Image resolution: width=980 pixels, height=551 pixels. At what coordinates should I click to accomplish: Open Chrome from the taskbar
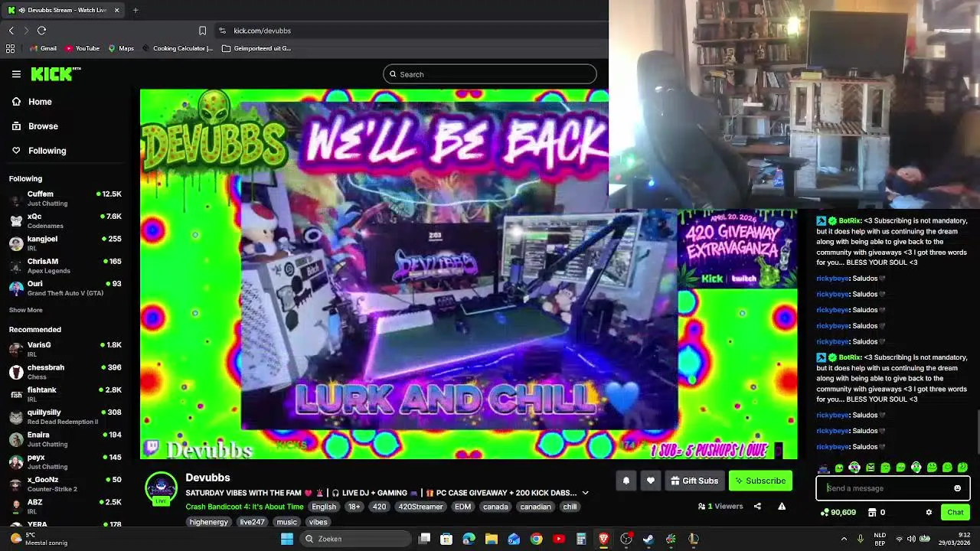(536, 539)
